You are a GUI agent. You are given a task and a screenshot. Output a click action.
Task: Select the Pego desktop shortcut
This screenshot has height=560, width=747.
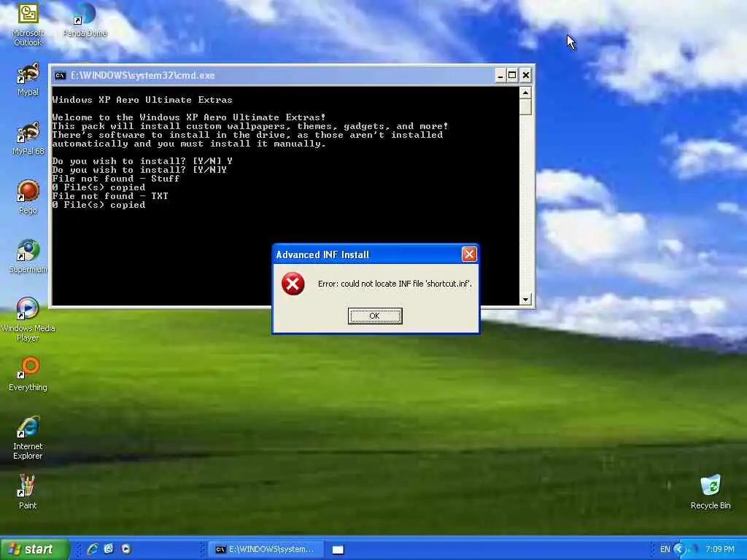pos(28,198)
